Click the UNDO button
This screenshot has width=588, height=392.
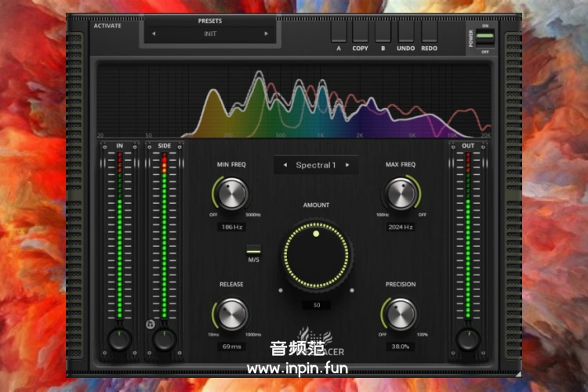[406, 34]
